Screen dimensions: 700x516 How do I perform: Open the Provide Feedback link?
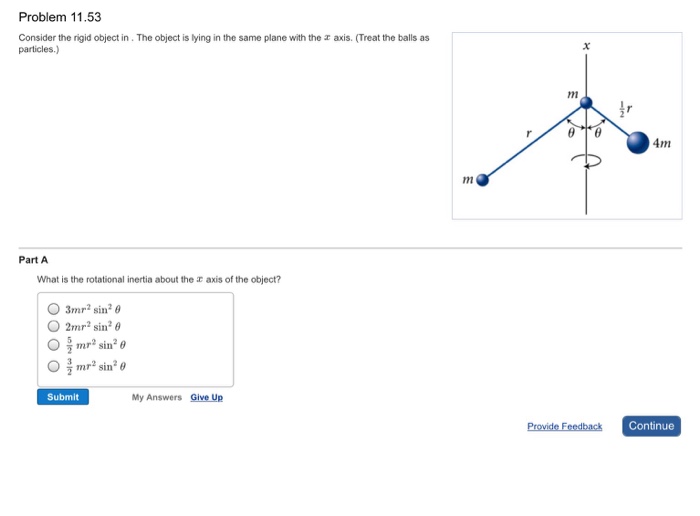tap(564, 427)
